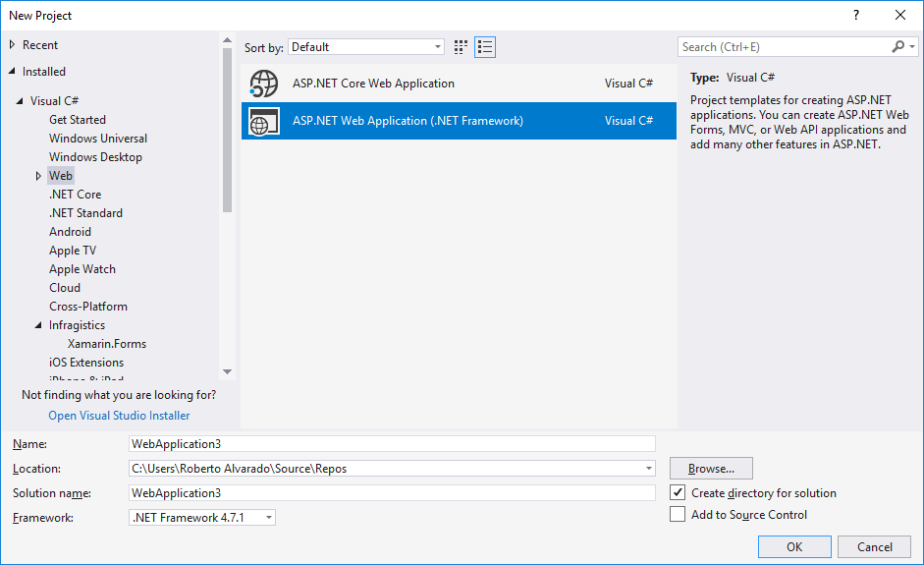
Task: Click OK to create the project
Action: [x=794, y=546]
